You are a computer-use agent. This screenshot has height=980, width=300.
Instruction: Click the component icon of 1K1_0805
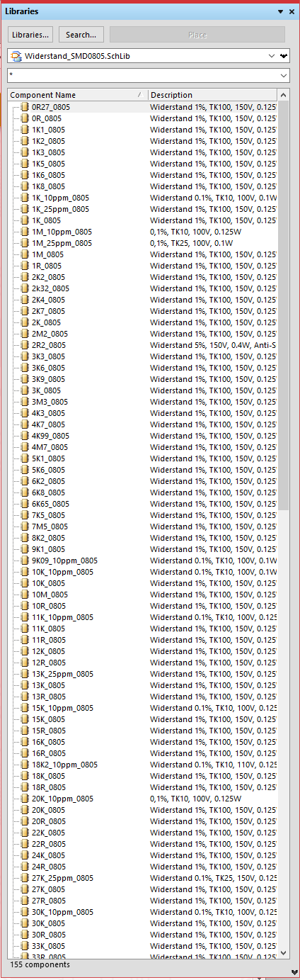(x=25, y=130)
